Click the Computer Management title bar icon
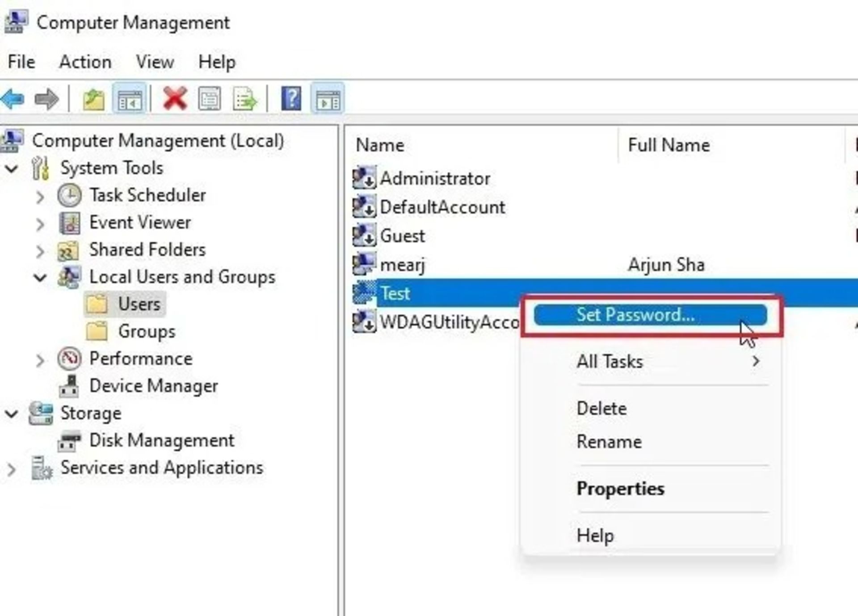 (x=17, y=22)
